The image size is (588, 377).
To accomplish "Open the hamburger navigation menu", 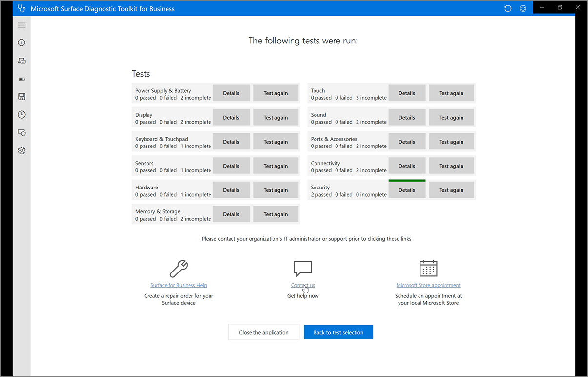I will pos(21,25).
